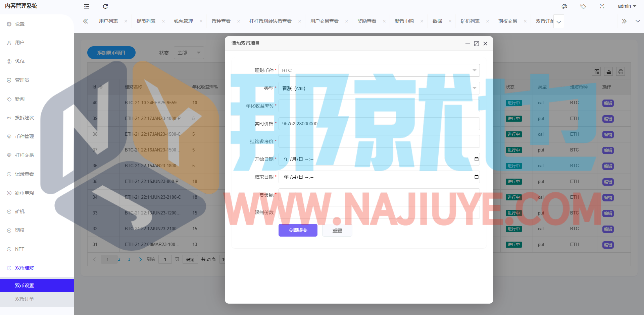This screenshot has width=644, height=315.
Task: Open the theme palette icon
Action: click(564, 6)
